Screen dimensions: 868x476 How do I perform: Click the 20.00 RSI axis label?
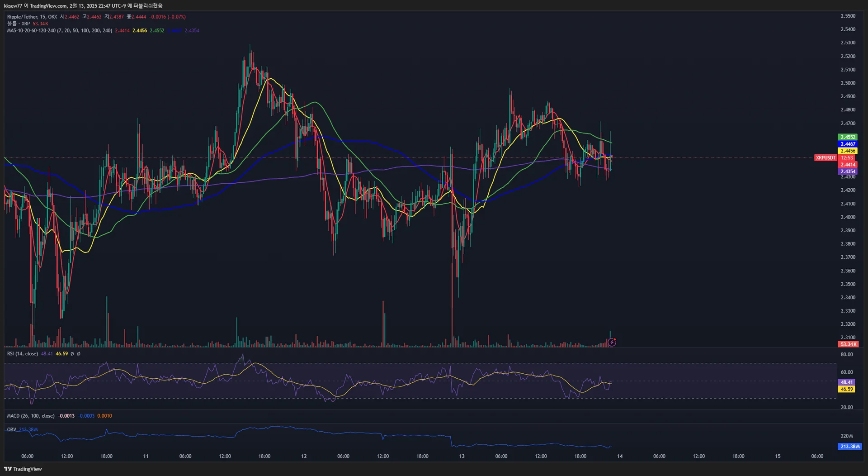pos(847,407)
